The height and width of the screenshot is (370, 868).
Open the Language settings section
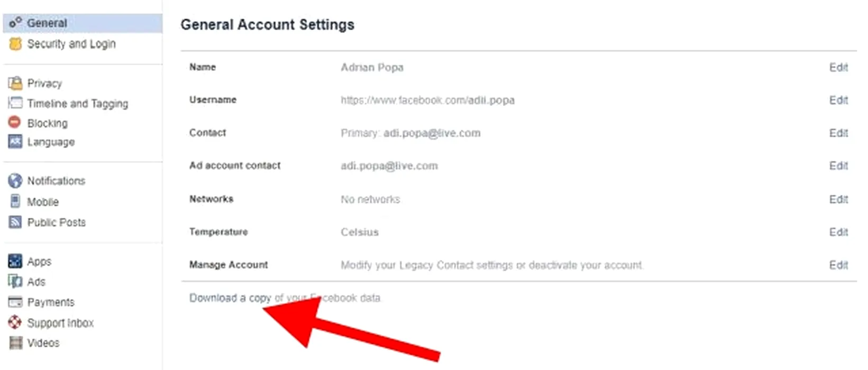[x=51, y=142]
